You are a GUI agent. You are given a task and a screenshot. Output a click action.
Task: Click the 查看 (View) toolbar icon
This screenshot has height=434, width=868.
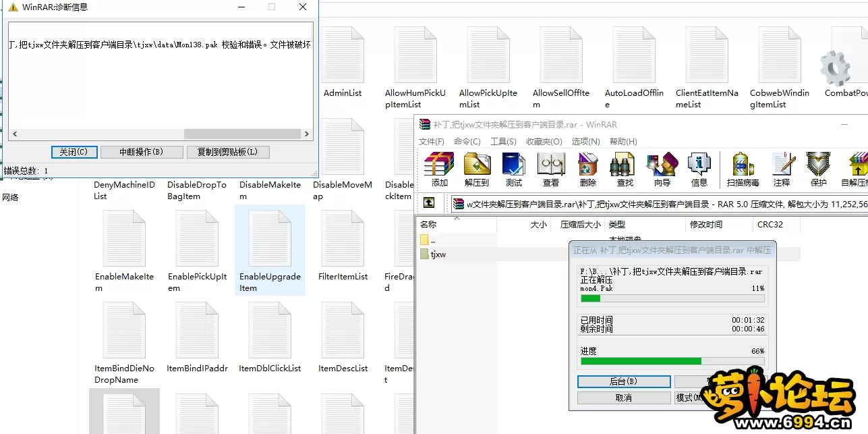pos(551,169)
